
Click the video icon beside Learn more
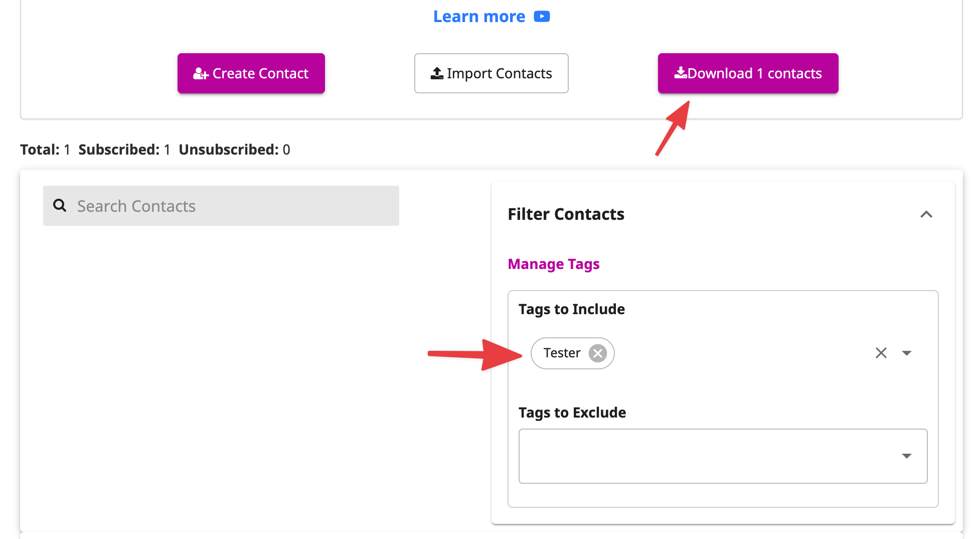tap(542, 17)
